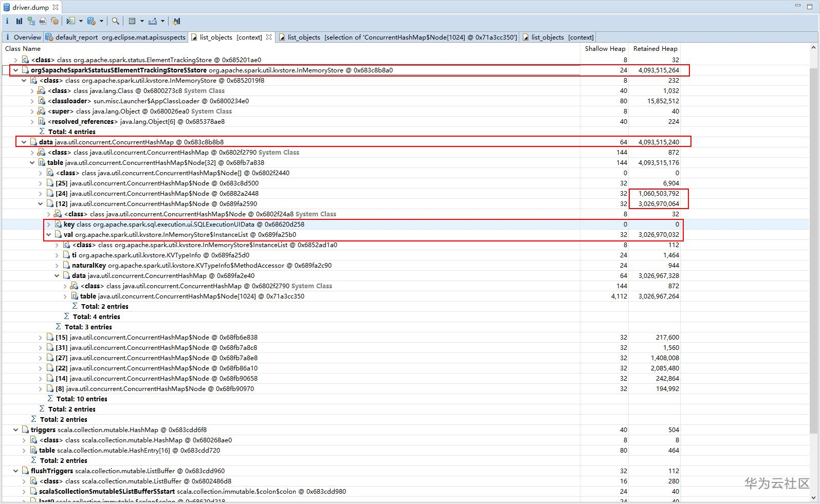Collapse the [12] ConcurrentHashMap$Node entry

[41, 204]
